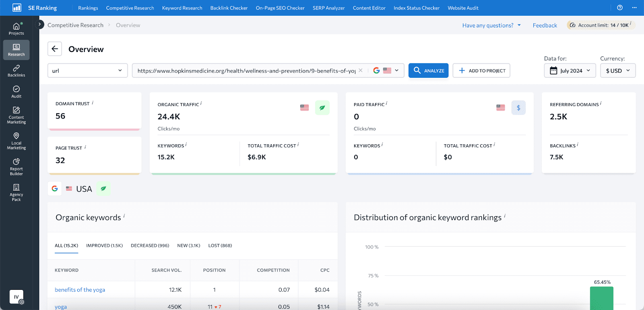This screenshot has width=644, height=310.
Task: Click the green leaf icon beside USA
Action: click(x=103, y=188)
